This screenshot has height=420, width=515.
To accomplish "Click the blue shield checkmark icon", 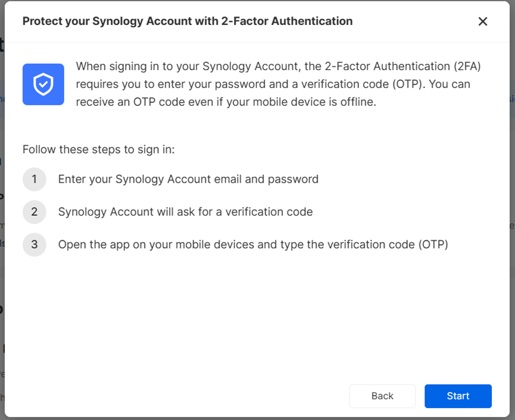I will point(43,84).
